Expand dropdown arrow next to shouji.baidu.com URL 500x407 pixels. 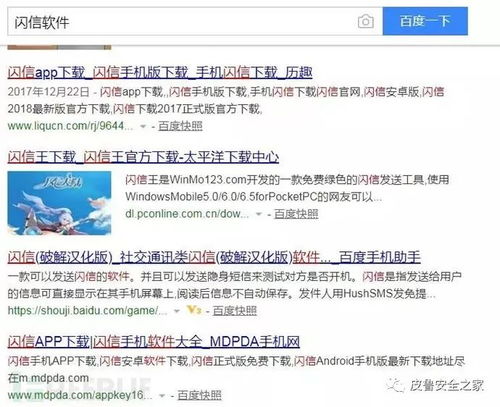pyautogui.click(x=177, y=311)
